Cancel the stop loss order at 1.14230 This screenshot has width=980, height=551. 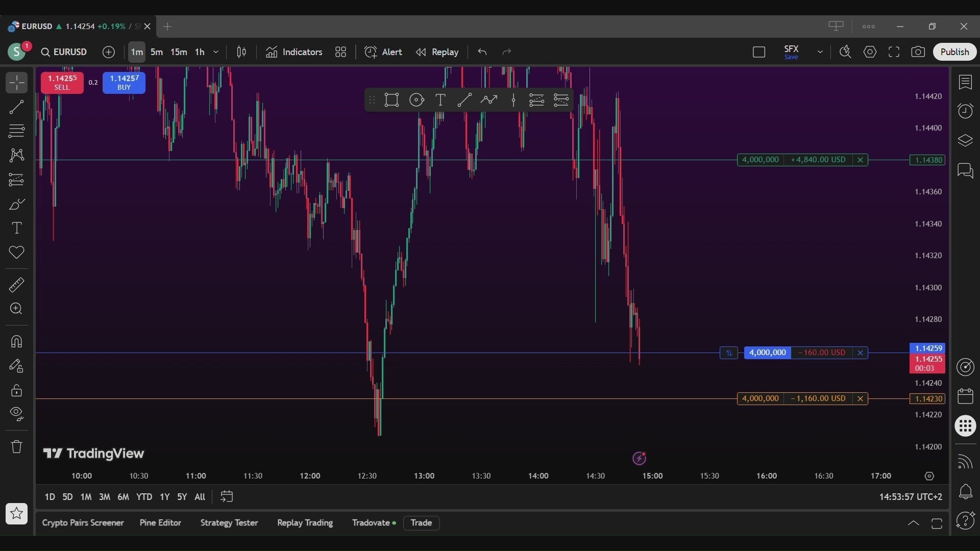coord(860,398)
